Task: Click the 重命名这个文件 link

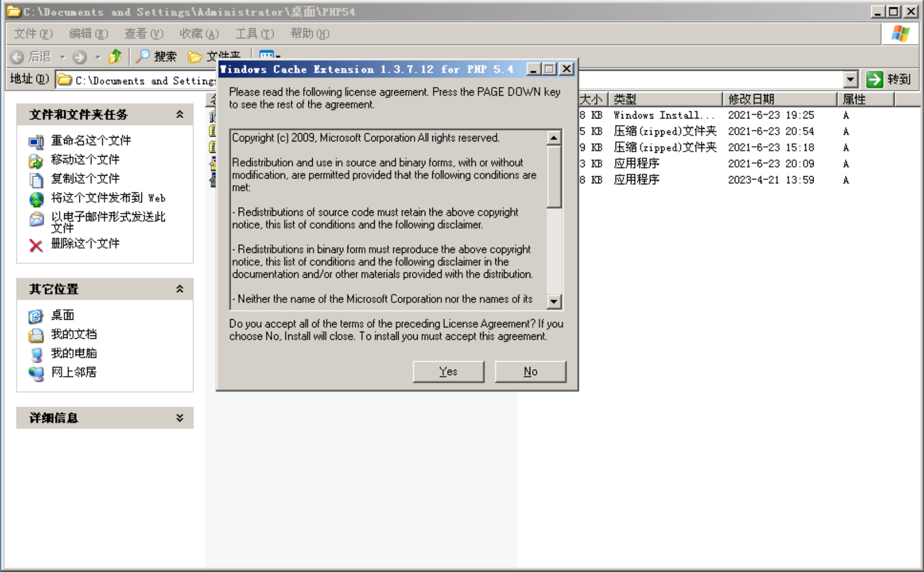Action: pos(91,140)
